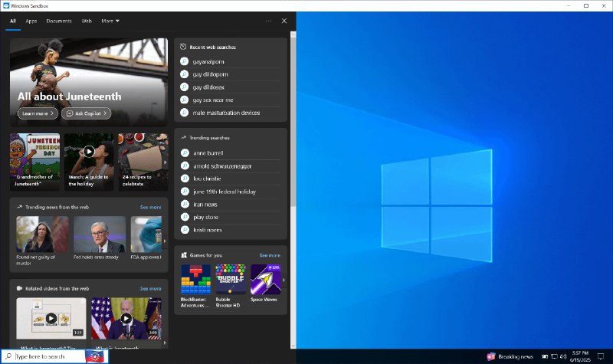Play the related video showing the podium speaker
The height and width of the screenshot is (364, 613).
pyautogui.click(x=126, y=319)
